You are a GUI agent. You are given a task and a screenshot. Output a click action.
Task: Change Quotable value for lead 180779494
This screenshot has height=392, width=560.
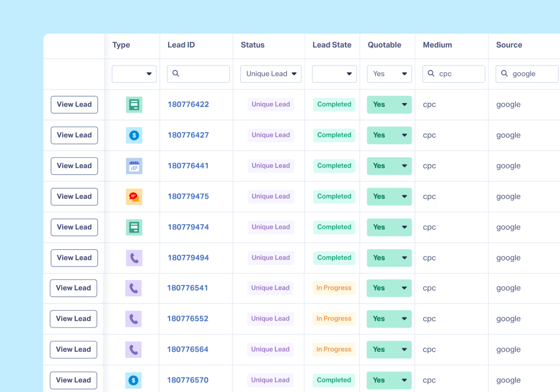coord(389,258)
